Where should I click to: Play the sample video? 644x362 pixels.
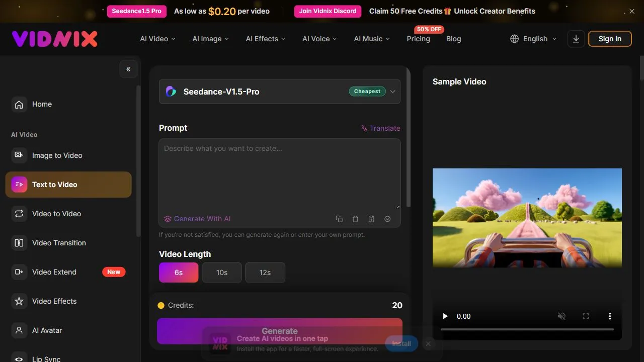445,316
